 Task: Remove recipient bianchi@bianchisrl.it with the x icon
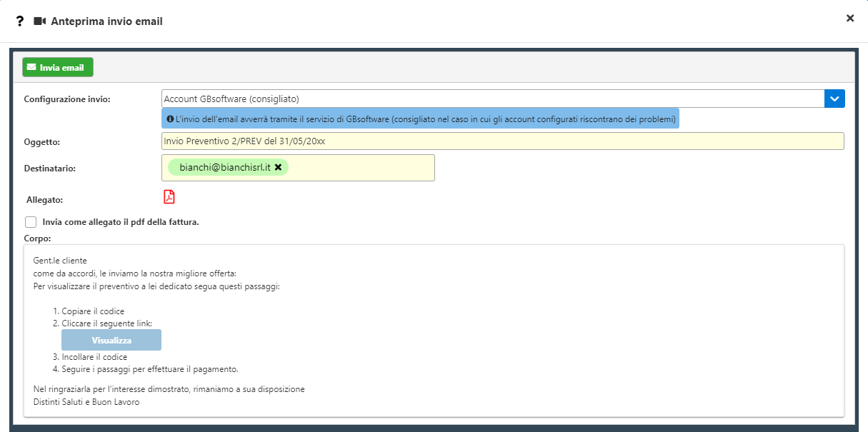(278, 167)
